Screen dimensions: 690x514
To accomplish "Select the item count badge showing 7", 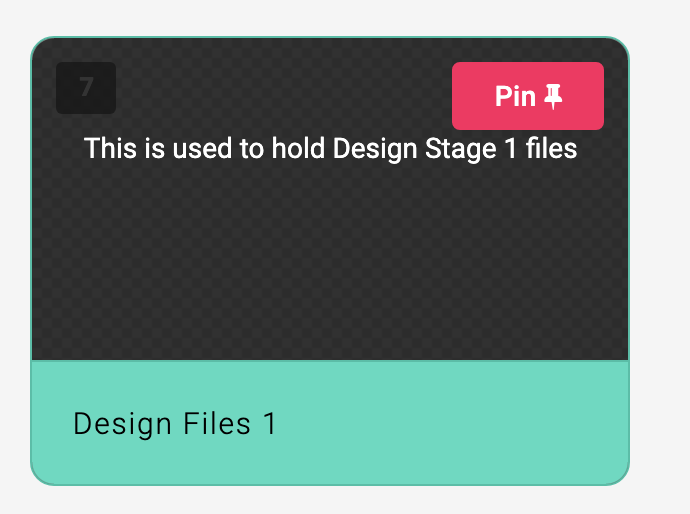I will pyautogui.click(x=86, y=88).
